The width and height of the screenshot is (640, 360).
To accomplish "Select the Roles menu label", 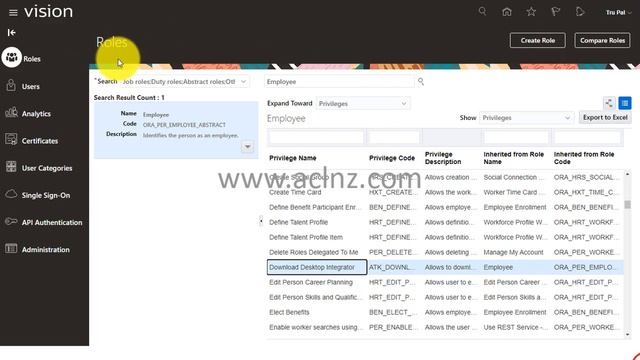I will [32, 59].
